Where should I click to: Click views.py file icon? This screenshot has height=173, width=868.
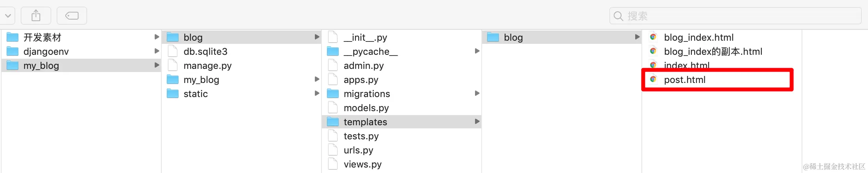click(x=333, y=164)
